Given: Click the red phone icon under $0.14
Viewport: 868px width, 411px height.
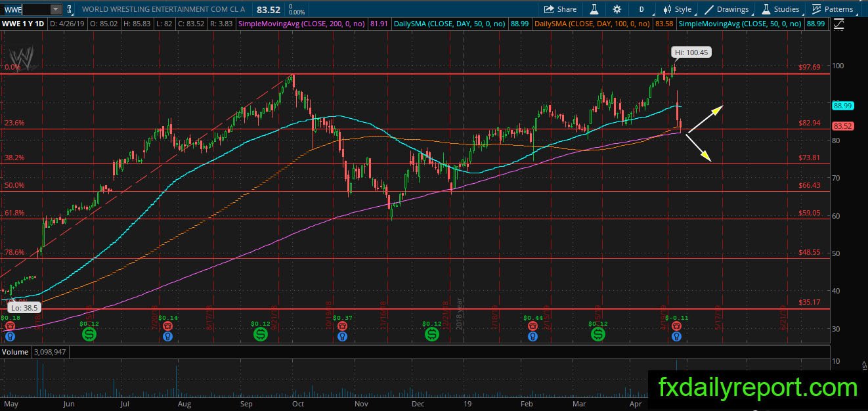Looking at the screenshot, I should (x=167, y=326).
